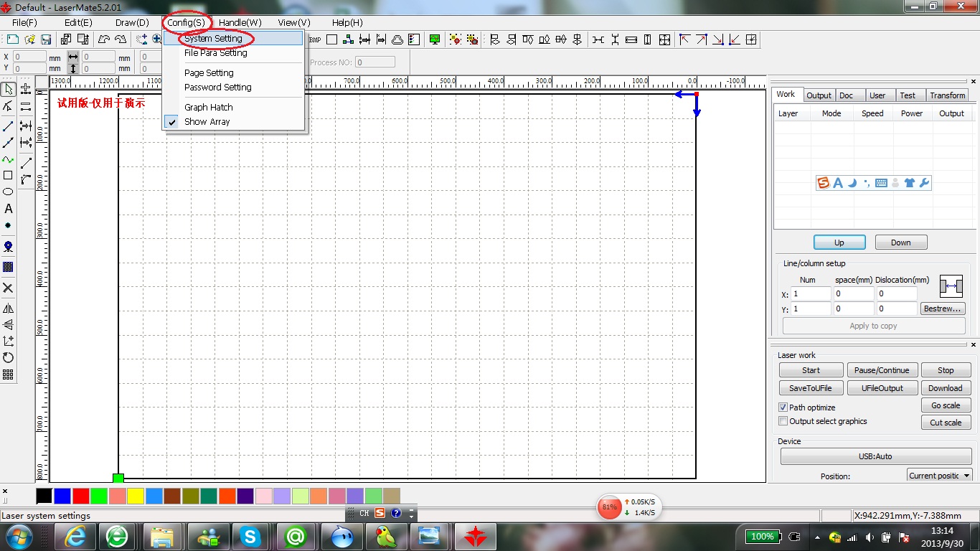Switch to the Output tab

[x=819, y=95]
